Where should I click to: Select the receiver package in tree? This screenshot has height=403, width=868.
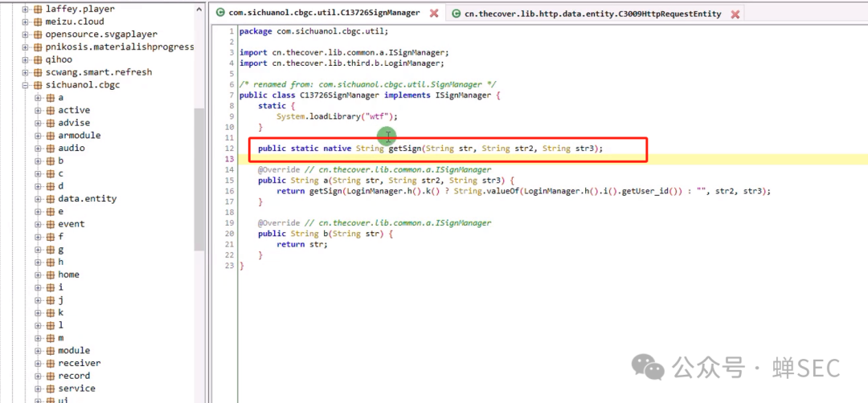[79, 363]
